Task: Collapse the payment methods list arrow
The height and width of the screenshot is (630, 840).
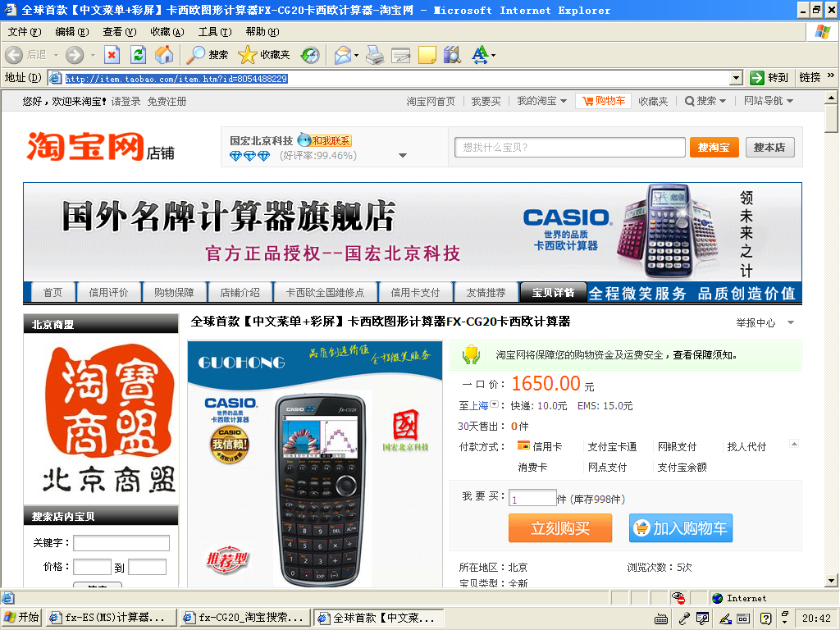Action: [x=794, y=444]
